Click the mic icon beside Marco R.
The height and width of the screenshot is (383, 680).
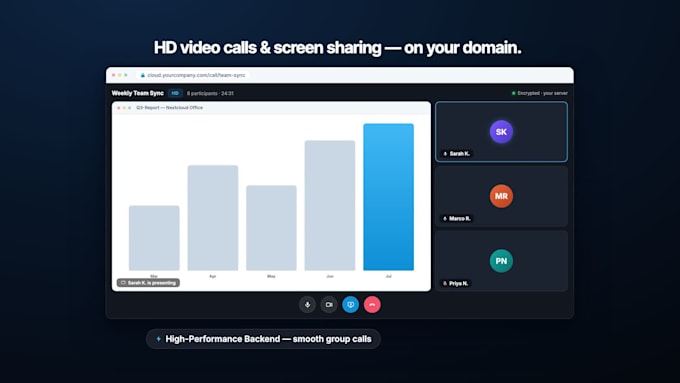pyautogui.click(x=445, y=219)
